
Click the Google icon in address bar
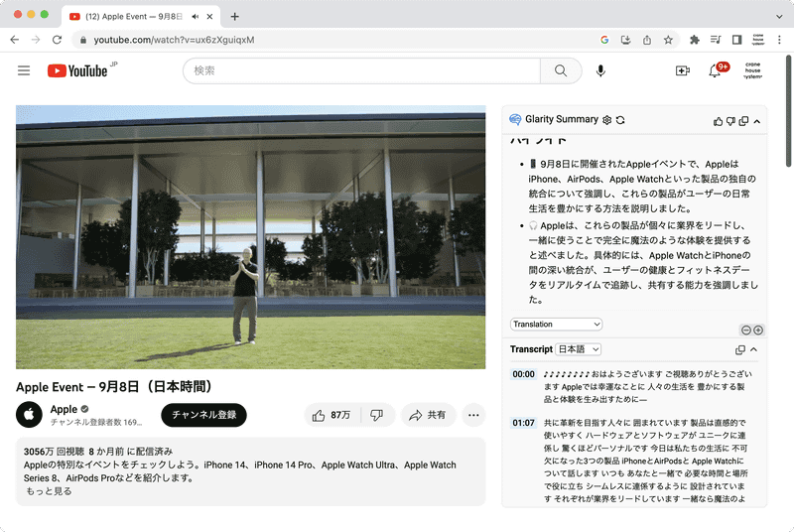coord(604,40)
